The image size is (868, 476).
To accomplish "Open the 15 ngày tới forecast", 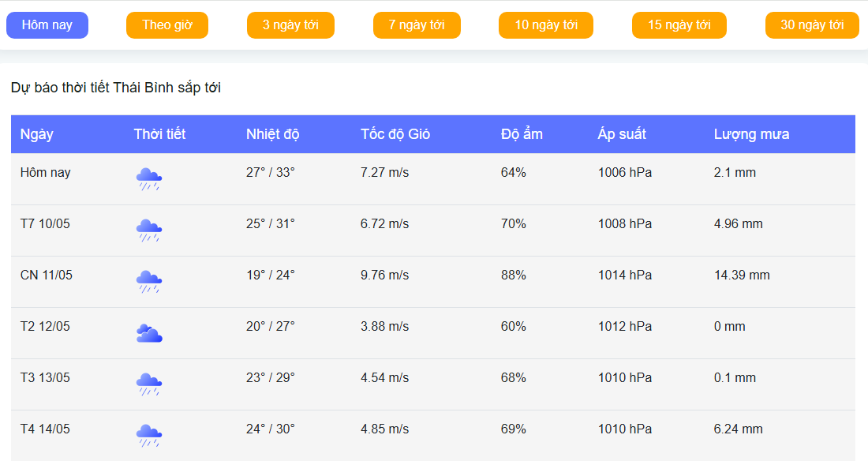I will coord(679,25).
